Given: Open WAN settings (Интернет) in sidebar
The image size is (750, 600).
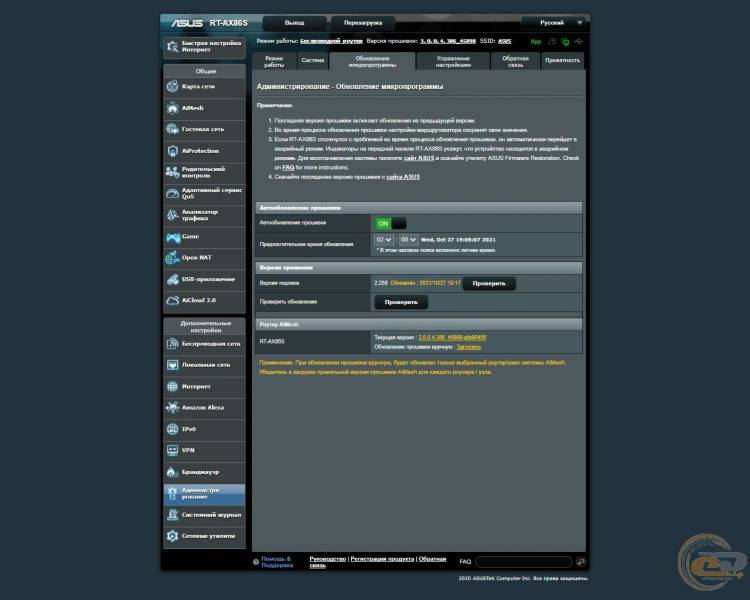Looking at the screenshot, I should tap(204, 387).
